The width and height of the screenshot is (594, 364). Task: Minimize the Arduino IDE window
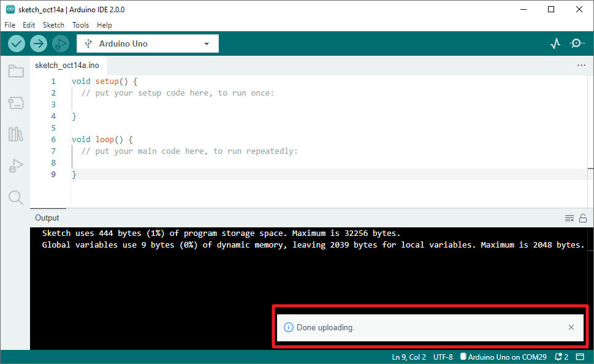click(524, 9)
